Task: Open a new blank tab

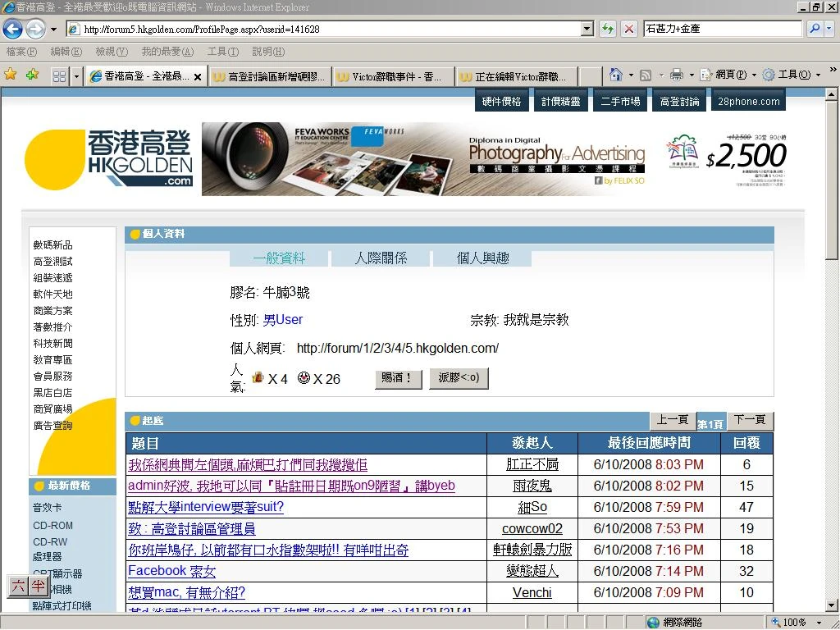Action: pos(591,77)
